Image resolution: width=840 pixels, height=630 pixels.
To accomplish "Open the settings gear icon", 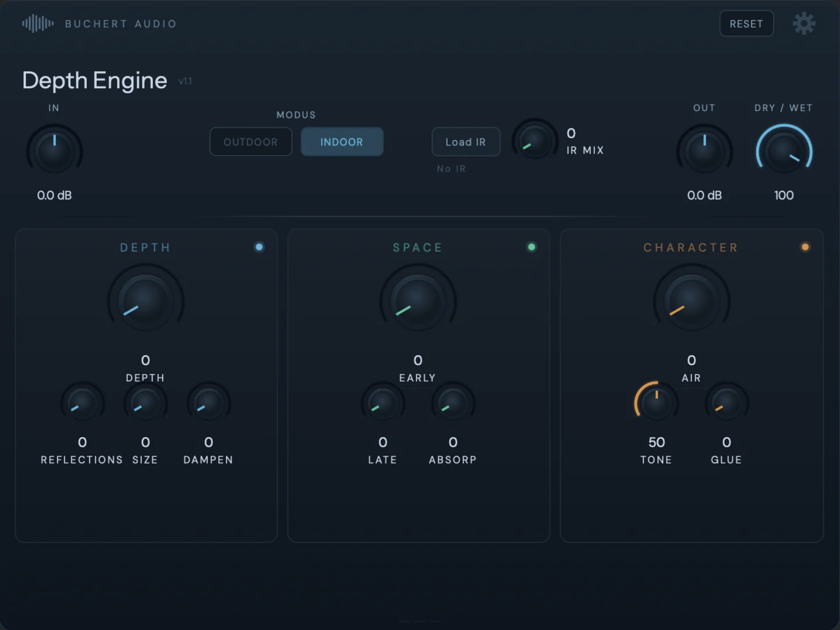I will [804, 24].
